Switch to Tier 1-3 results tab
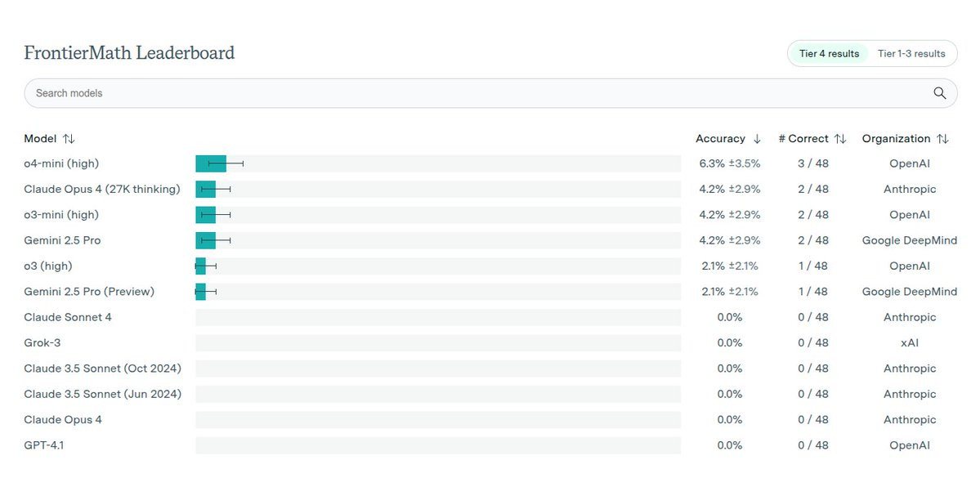Viewport: 980px width, 496px height. click(911, 54)
